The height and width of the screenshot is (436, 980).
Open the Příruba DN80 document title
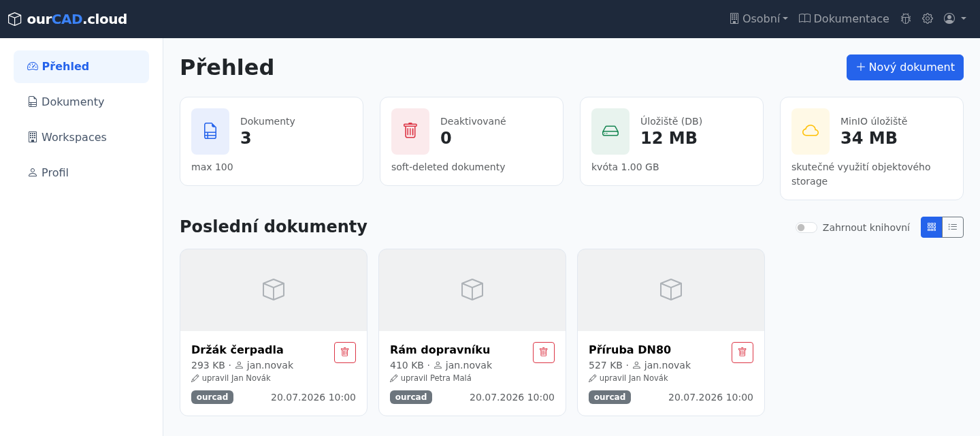[630, 349]
